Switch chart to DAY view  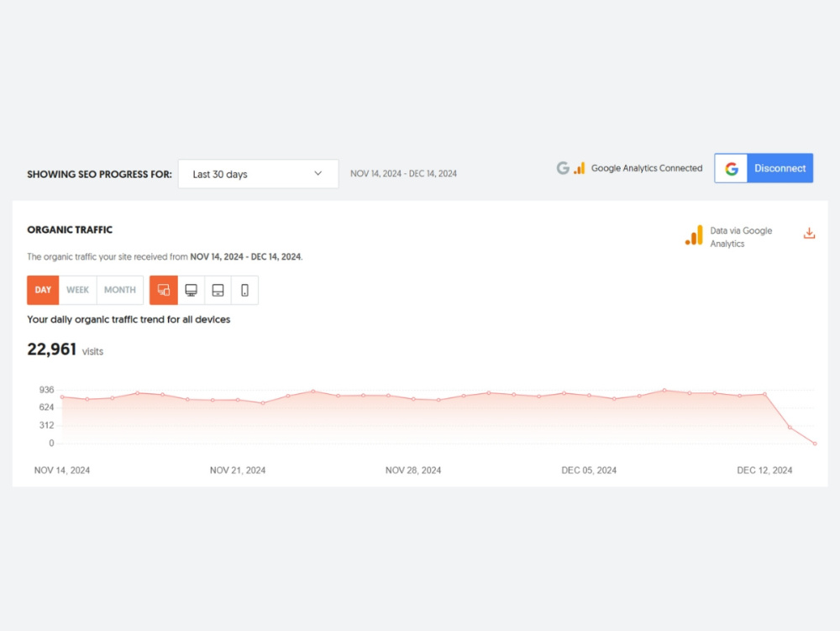[43, 290]
